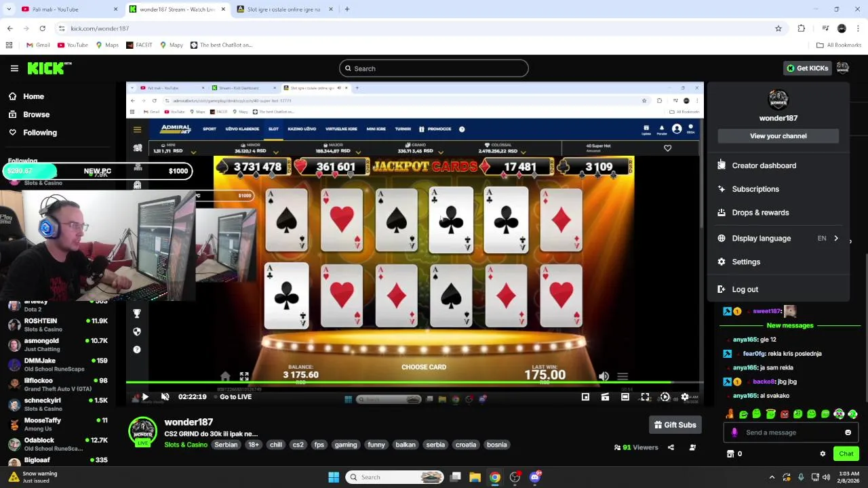This screenshot has height=488, width=868.
Task: Toggle theater mode icon in player
Action: [625, 397]
